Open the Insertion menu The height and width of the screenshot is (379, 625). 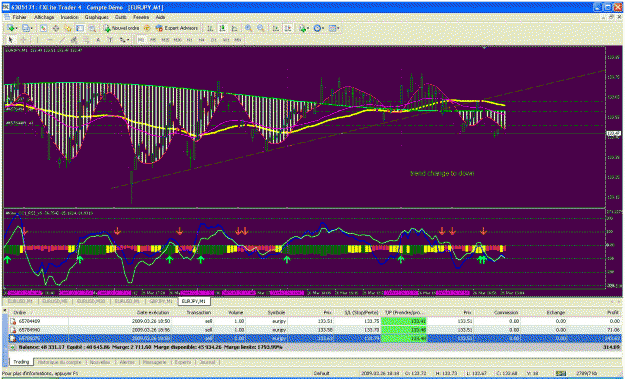coord(69,17)
